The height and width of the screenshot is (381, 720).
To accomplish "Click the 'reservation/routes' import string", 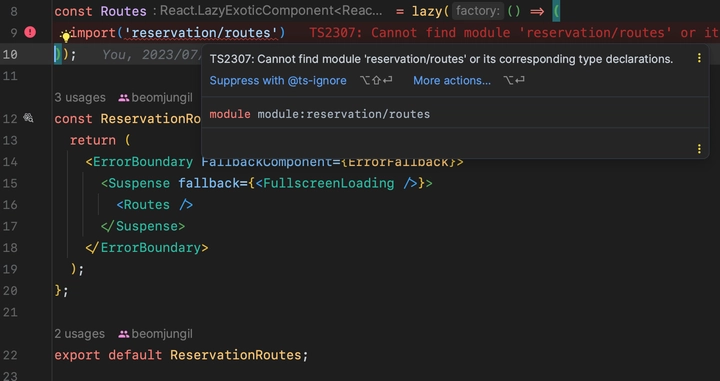I will click(201, 33).
